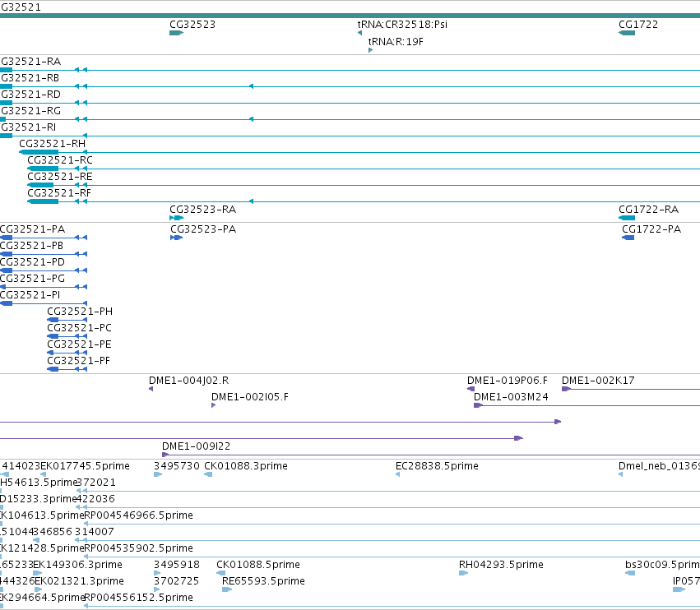
Task: Select the G32521-RB transcript label
Action: pos(30,78)
